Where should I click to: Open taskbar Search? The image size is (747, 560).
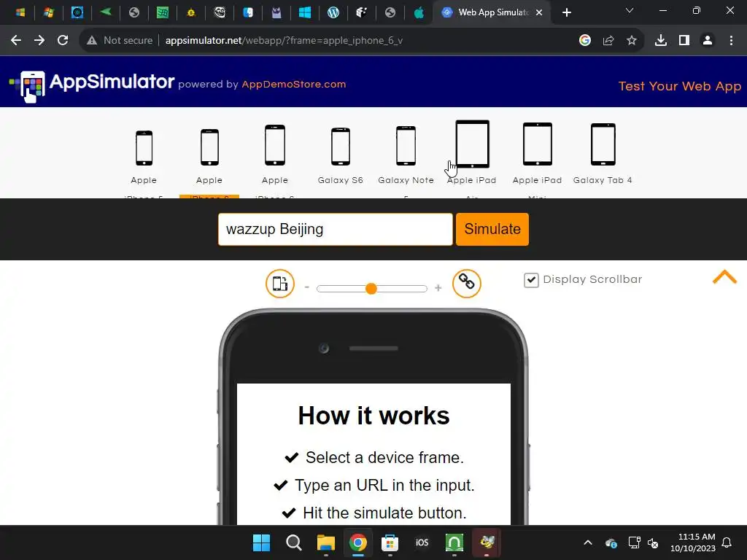294,542
